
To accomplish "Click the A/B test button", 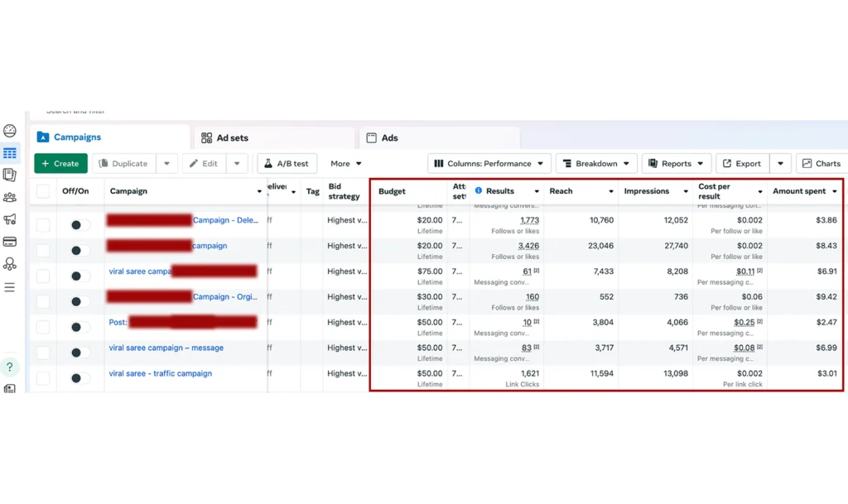I will point(287,164).
